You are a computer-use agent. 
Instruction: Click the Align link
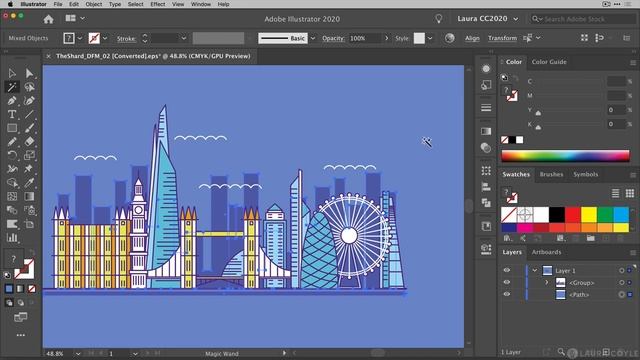tap(472, 38)
